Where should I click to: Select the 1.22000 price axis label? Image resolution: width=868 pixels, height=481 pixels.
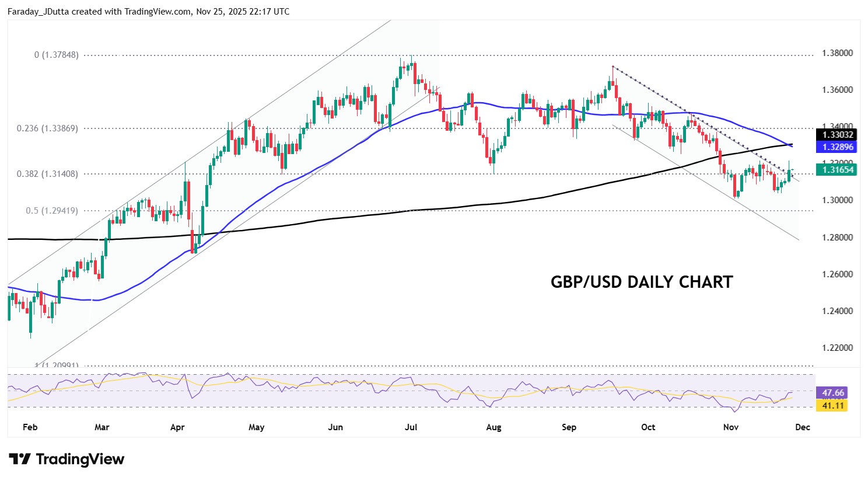[x=837, y=348]
